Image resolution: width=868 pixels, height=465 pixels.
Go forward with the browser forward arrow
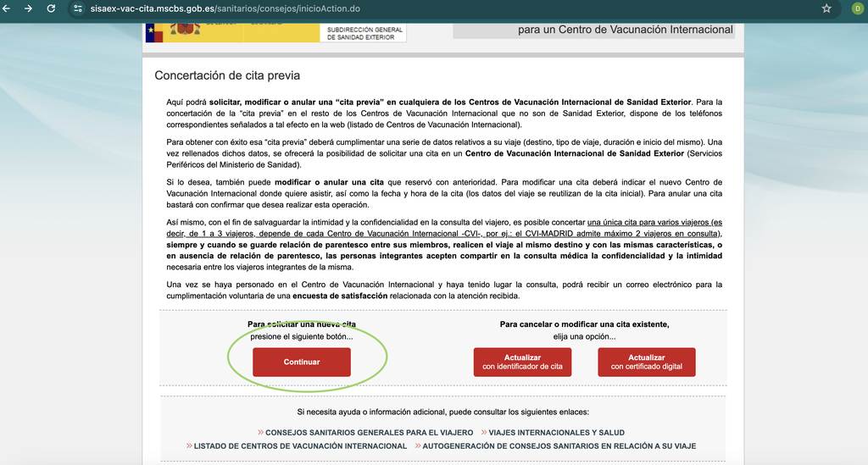pyautogui.click(x=28, y=8)
